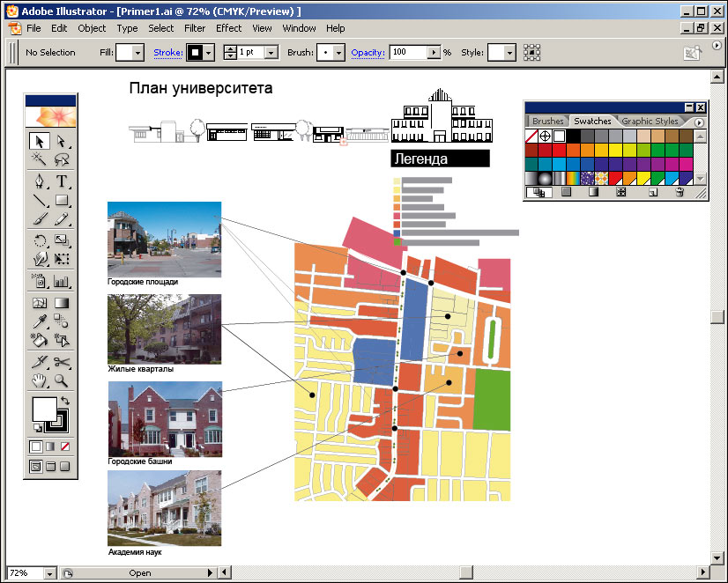728x583 pixels.
Task: Click the Stroke link in control bar
Action: pyautogui.click(x=168, y=53)
